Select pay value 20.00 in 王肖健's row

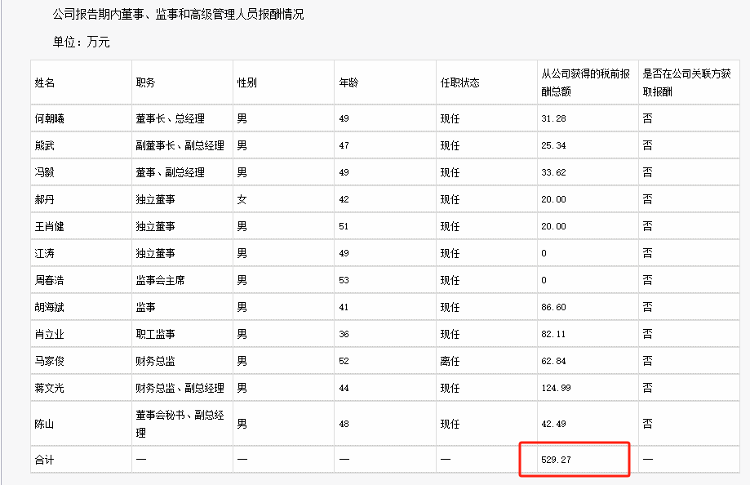click(554, 226)
